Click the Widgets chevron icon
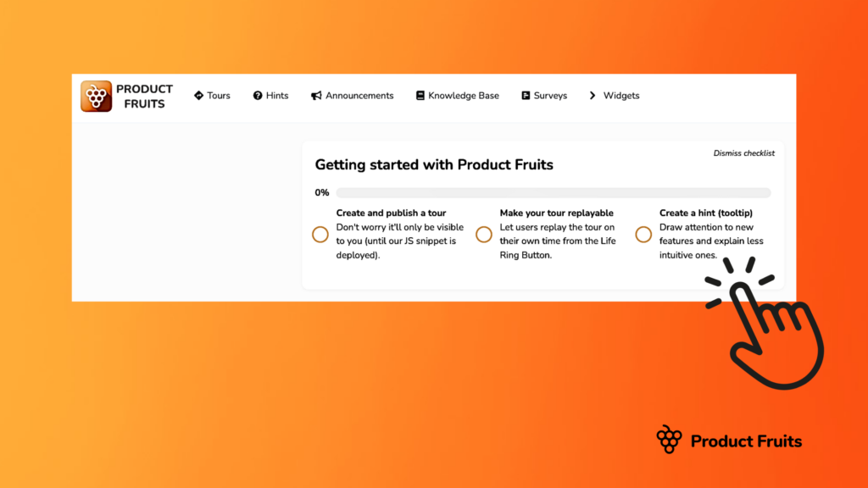Viewport: 868px width, 488px height. click(x=592, y=95)
